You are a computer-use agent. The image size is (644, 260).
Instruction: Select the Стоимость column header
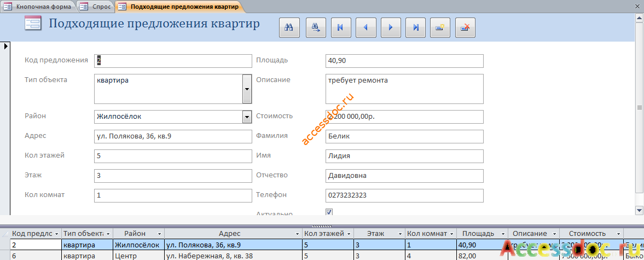(x=591, y=234)
